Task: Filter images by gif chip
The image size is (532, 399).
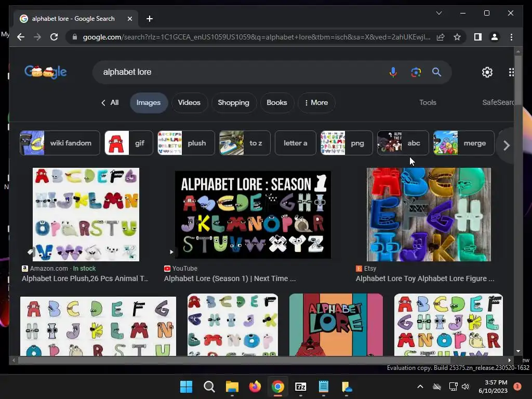Action: pos(129,143)
